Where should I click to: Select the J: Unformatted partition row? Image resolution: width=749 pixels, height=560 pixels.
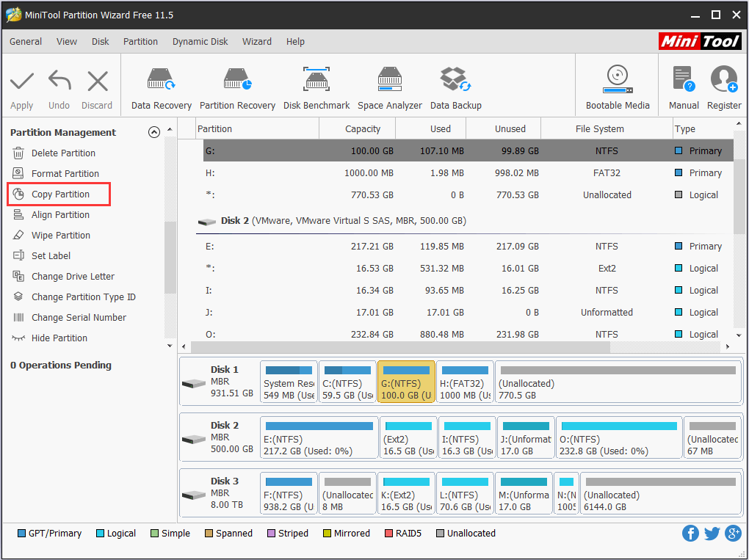tap(468, 312)
